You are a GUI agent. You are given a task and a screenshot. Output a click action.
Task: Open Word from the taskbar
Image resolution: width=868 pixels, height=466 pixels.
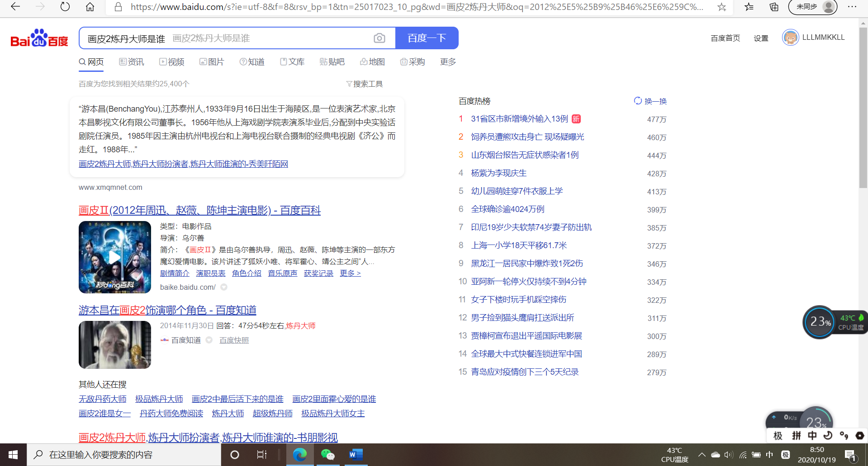point(356,455)
